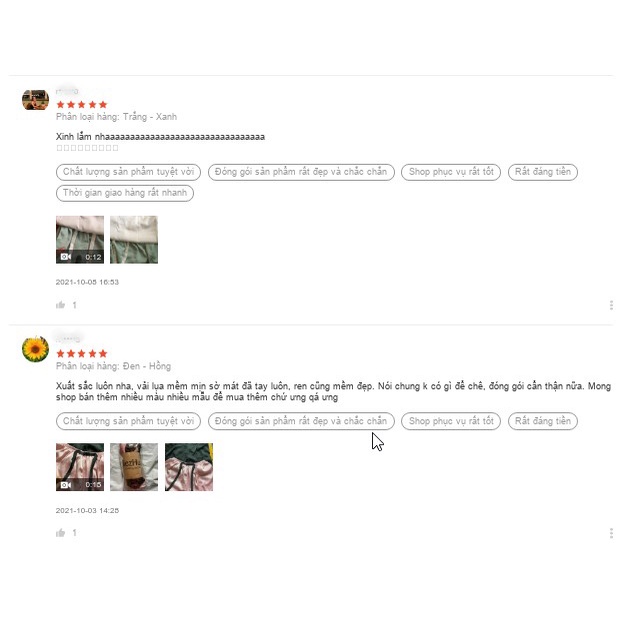
Task: Open the sunflower avatar profile
Action: (35, 349)
